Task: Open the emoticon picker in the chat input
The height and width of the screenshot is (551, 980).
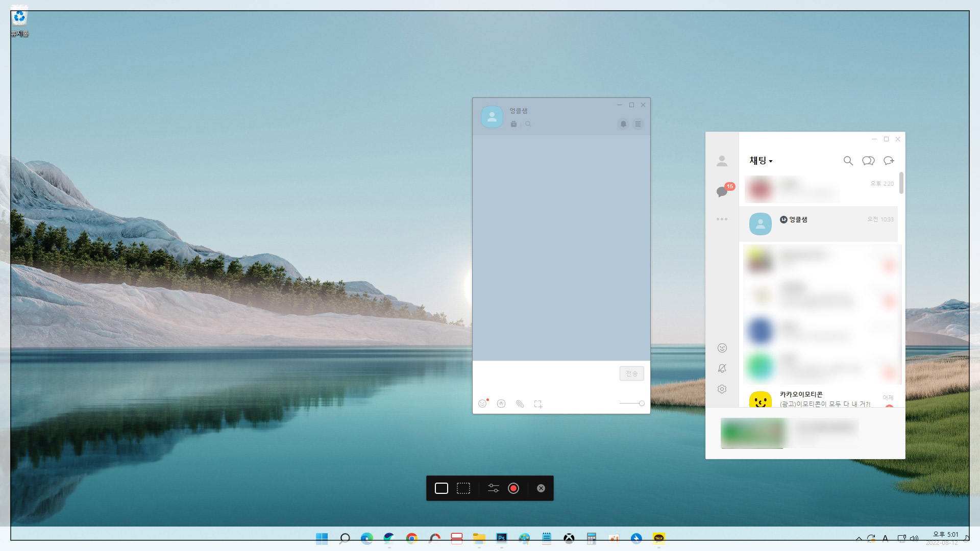Action: tap(482, 404)
